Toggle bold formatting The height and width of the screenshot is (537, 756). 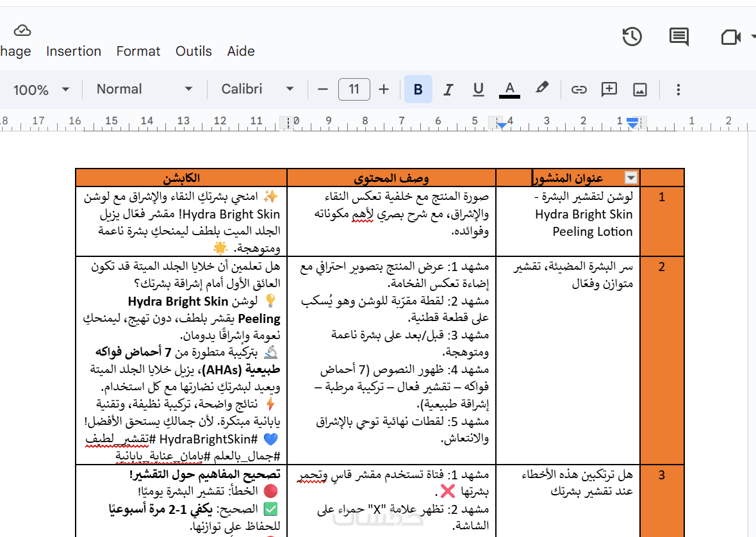pyautogui.click(x=418, y=90)
